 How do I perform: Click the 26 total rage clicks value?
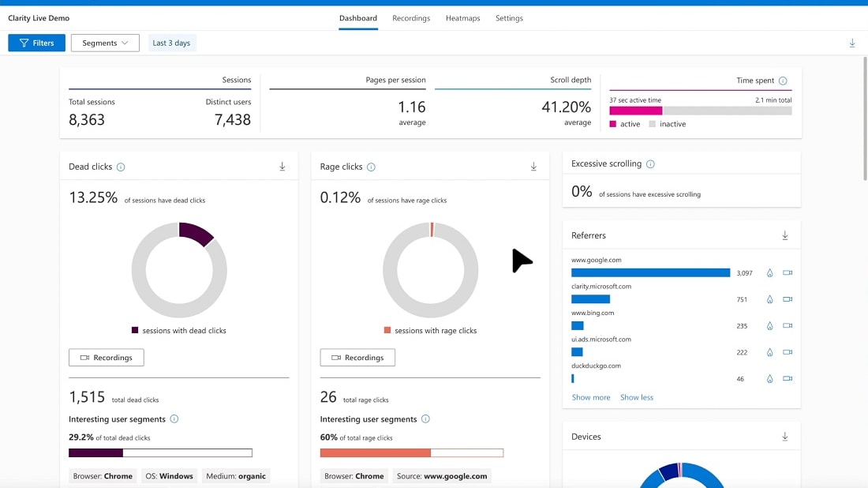pyautogui.click(x=328, y=397)
